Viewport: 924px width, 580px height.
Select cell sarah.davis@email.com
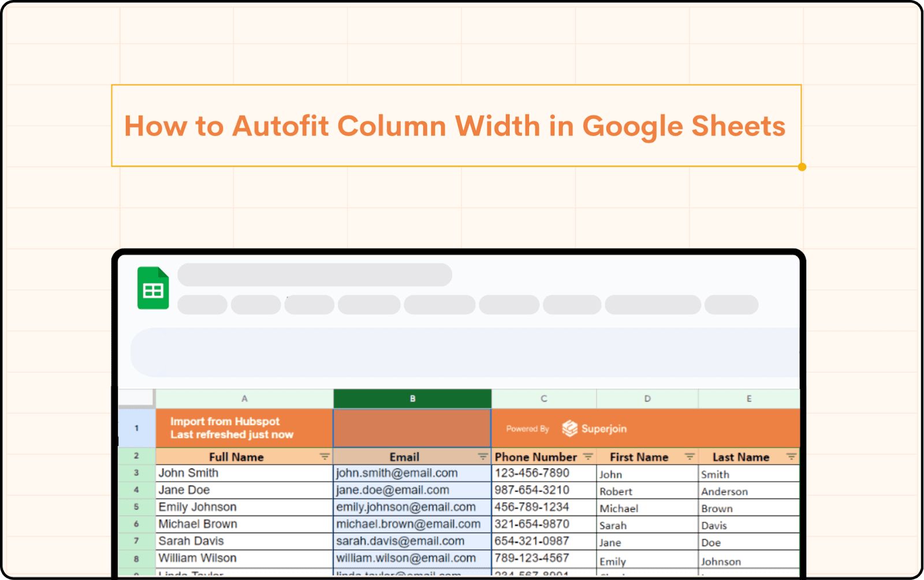coord(412,541)
